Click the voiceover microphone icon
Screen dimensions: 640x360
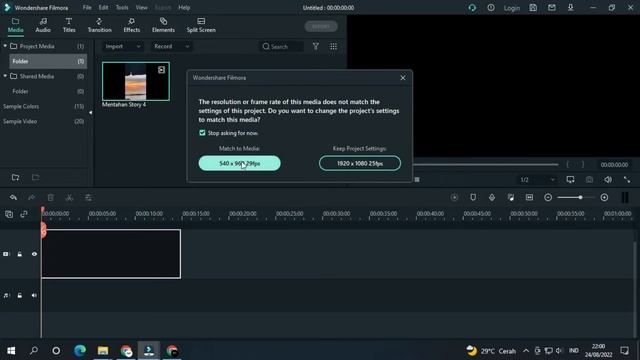[492, 198]
